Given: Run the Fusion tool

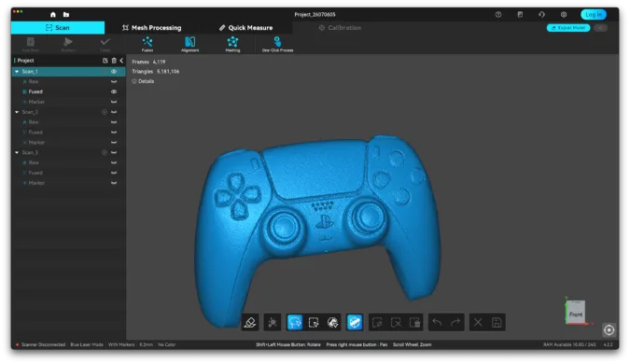Looking at the screenshot, I should tap(147, 44).
